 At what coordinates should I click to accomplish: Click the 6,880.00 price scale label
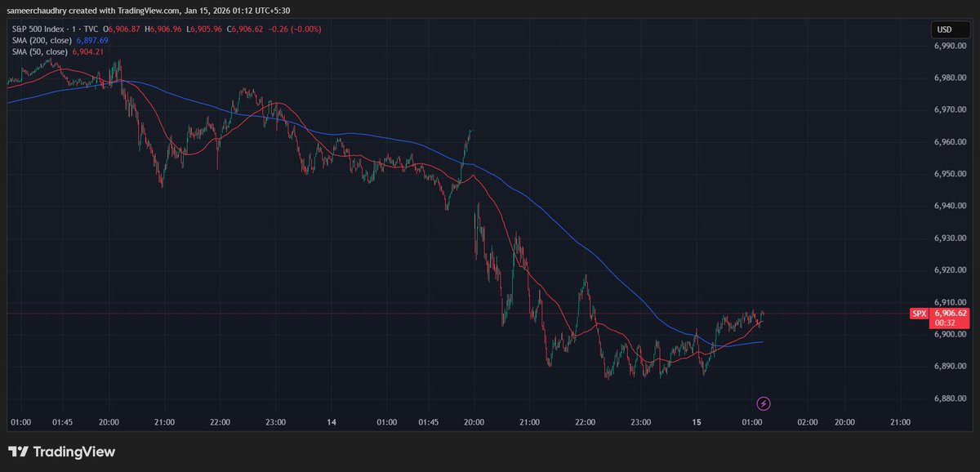point(950,398)
